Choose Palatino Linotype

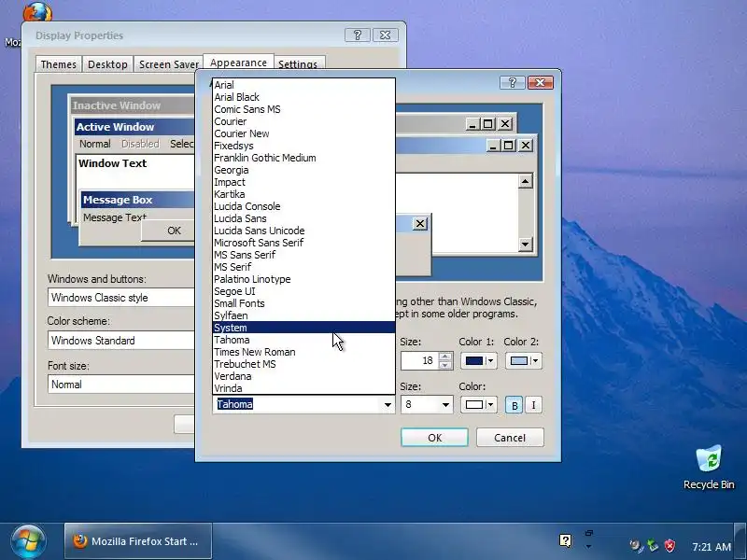(303, 279)
